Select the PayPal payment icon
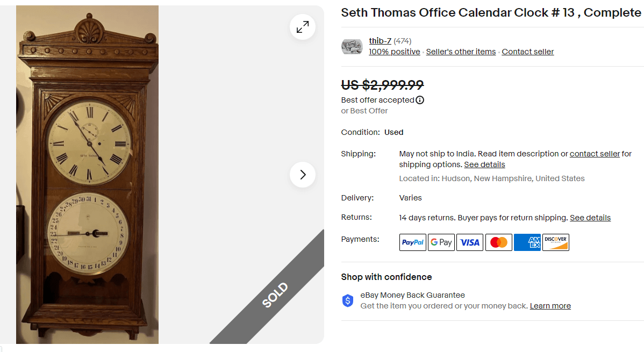This screenshot has height=352, width=644. [x=412, y=242]
